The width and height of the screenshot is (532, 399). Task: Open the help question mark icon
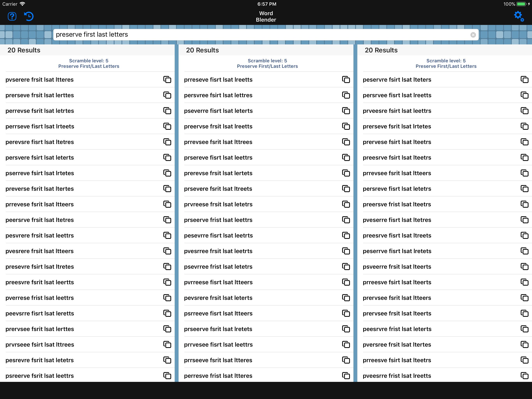12,16
